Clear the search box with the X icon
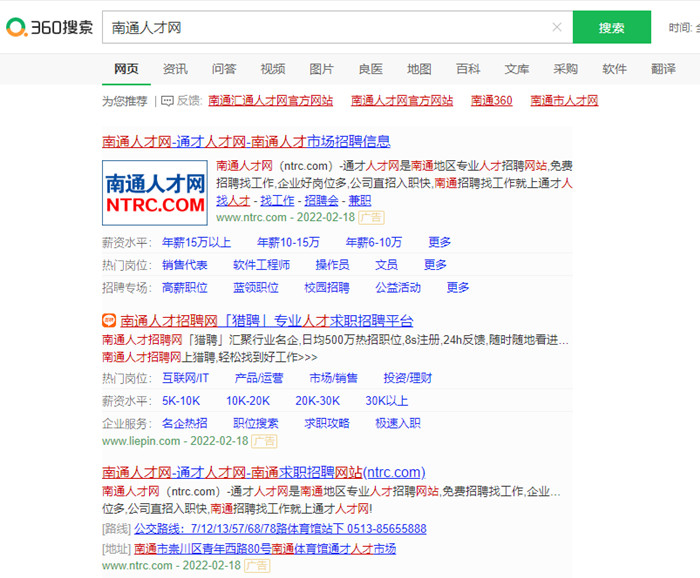 click(x=557, y=27)
